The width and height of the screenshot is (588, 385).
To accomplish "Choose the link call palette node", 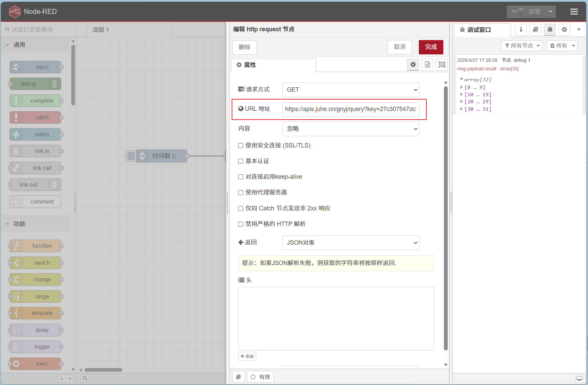I will point(35,168).
